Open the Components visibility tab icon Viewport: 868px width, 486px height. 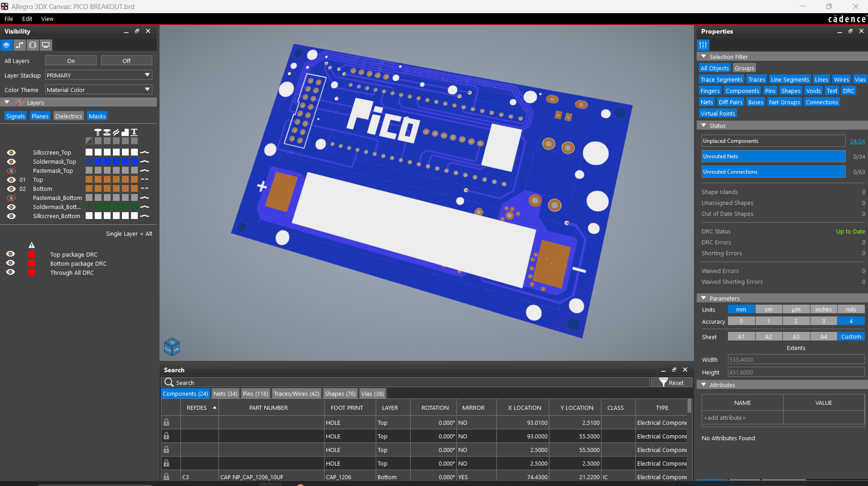point(33,45)
